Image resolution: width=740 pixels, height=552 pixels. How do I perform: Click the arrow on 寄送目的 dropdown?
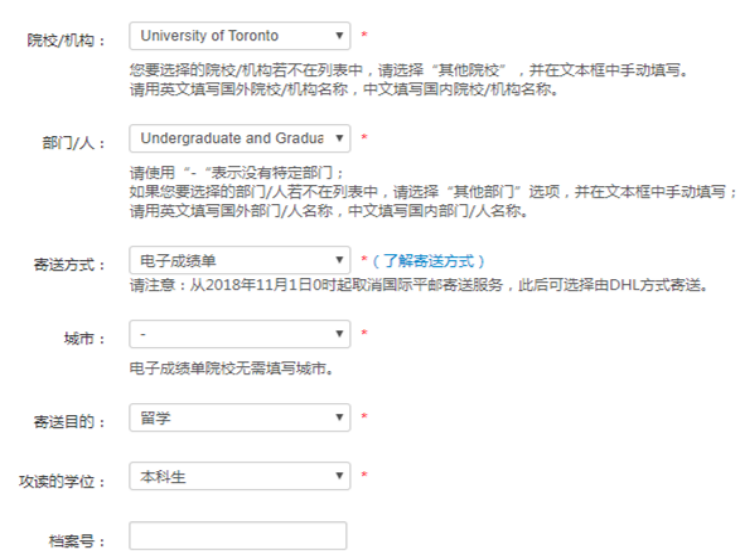click(x=340, y=418)
